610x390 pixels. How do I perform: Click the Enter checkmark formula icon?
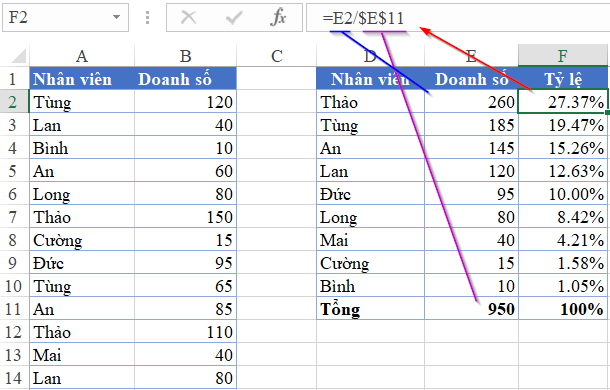point(234,18)
